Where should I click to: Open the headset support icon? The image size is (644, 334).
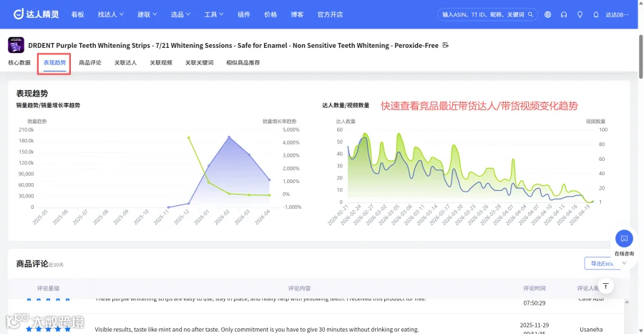point(564,14)
